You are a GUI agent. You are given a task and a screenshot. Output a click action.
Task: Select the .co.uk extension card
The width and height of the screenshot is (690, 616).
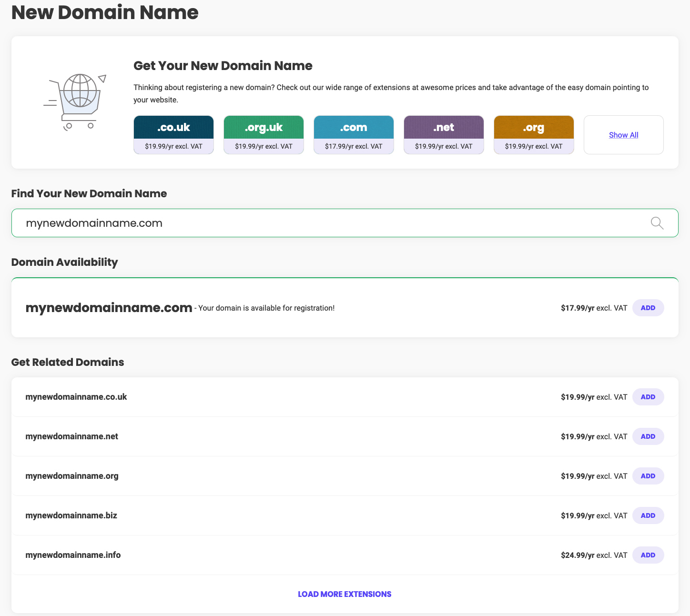[173, 135]
